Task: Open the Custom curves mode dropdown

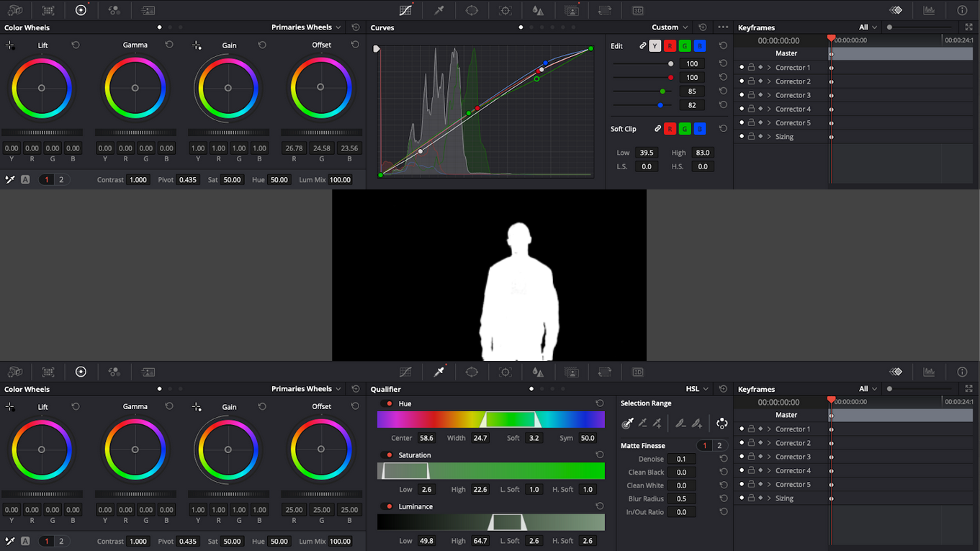Action: pyautogui.click(x=670, y=27)
